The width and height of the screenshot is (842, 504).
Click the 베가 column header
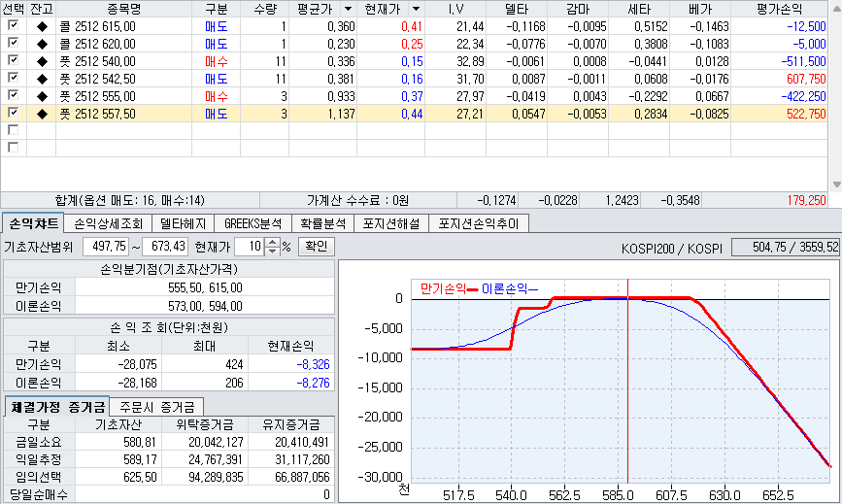(700, 9)
